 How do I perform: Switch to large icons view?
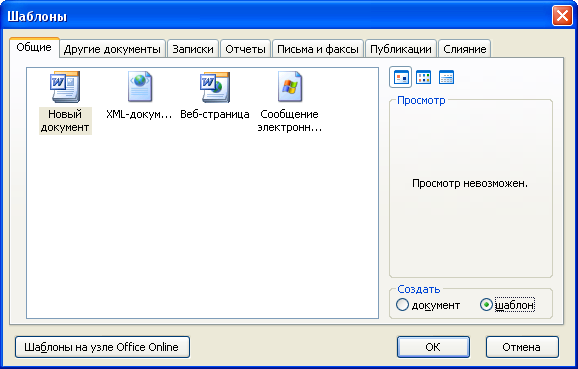click(x=400, y=77)
